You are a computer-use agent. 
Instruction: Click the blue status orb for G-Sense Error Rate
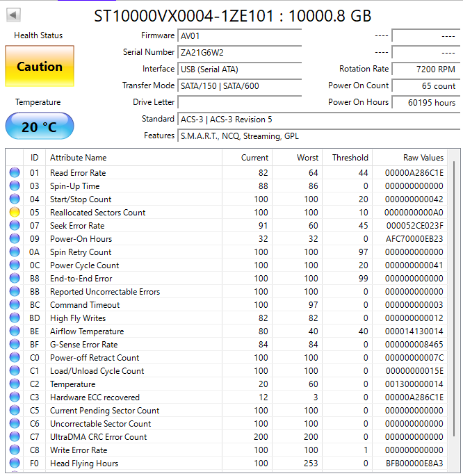click(15, 344)
